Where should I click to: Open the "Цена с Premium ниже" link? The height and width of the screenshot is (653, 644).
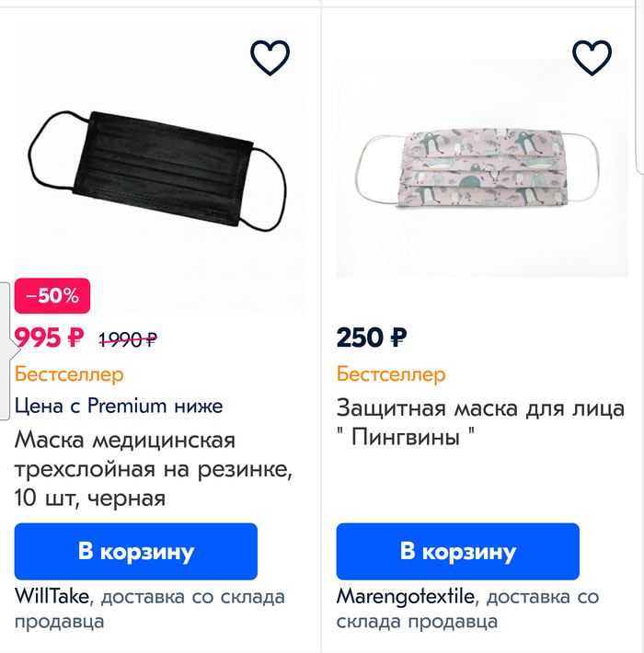[x=119, y=406]
